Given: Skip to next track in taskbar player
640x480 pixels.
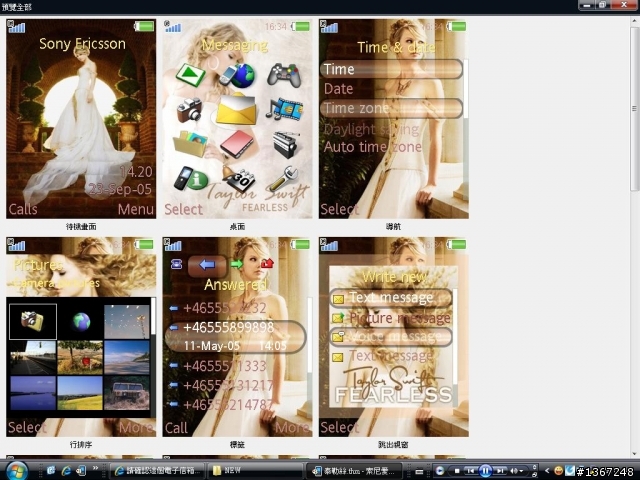Looking at the screenshot, I should click(x=500, y=471).
